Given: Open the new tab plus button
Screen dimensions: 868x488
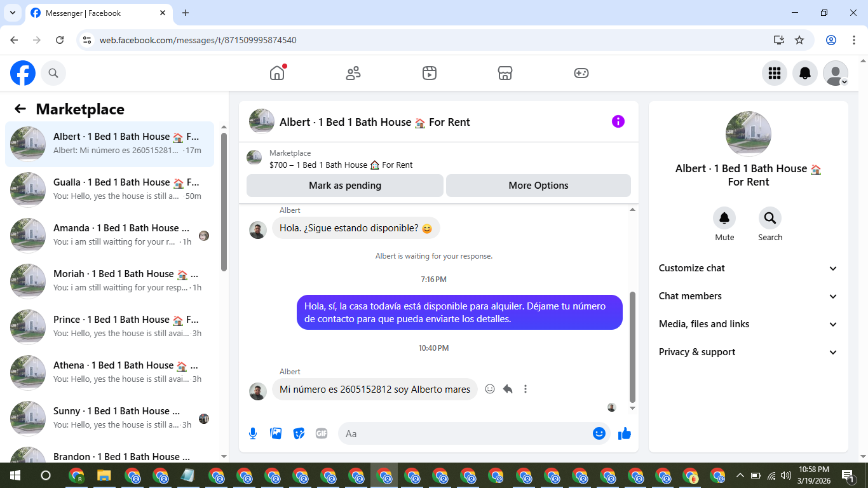Looking at the screenshot, I should pyautogui.click(x=186, y=13).
